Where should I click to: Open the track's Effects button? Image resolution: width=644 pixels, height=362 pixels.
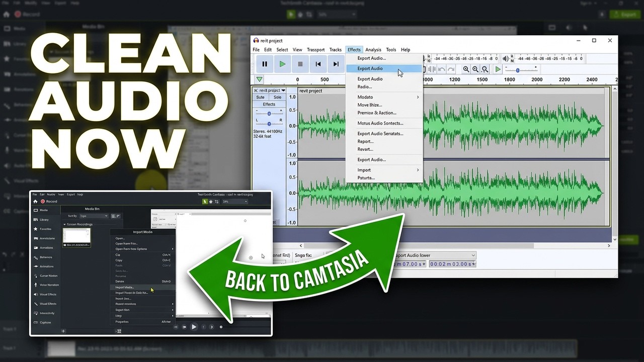269,104
